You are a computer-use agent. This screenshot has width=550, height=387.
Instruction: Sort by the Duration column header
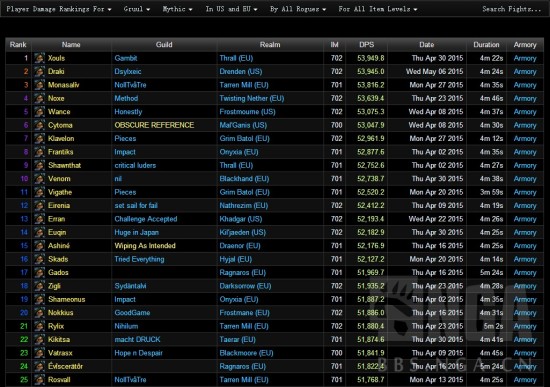click(486, 45)
